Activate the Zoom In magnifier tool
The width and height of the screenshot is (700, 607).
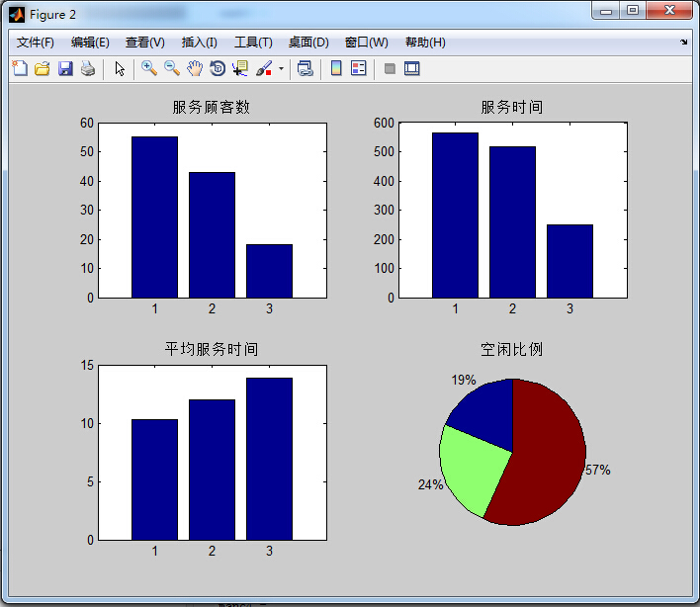(x=149, y=69)
